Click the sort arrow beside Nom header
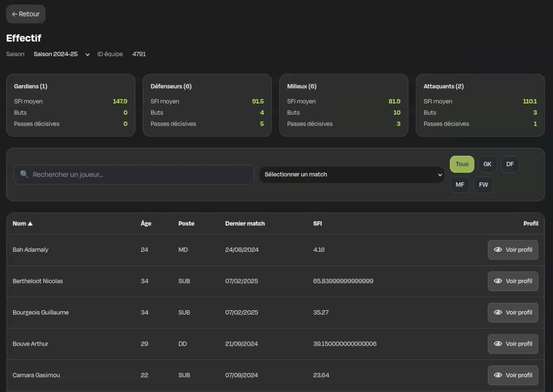The image size is (553, 392). coord(30,224)
